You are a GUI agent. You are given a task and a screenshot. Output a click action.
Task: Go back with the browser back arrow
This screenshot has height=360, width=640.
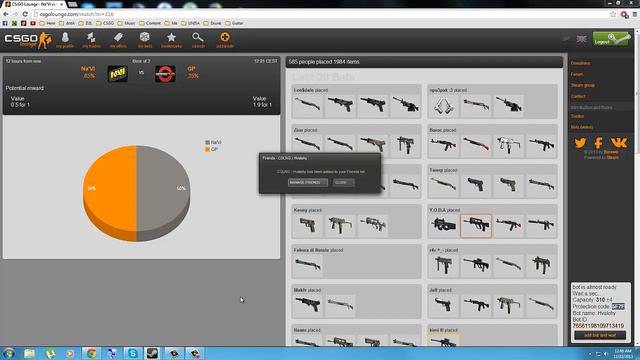point(6,14)
